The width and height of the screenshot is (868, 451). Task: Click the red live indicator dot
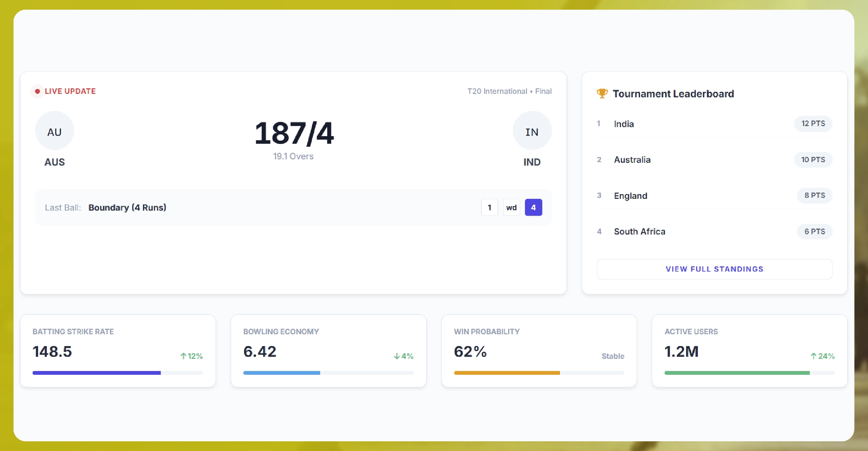pos(37,91)
